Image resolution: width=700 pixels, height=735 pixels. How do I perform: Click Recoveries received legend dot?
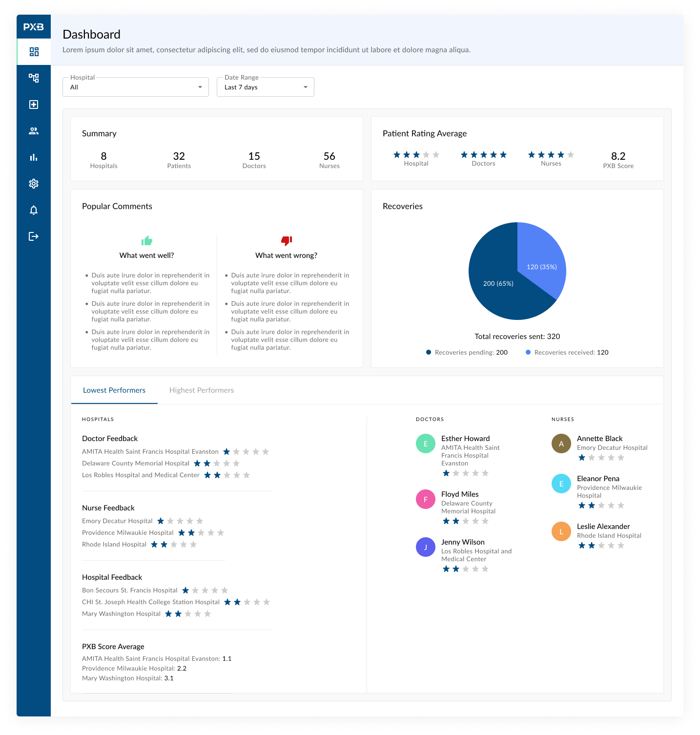528,352
